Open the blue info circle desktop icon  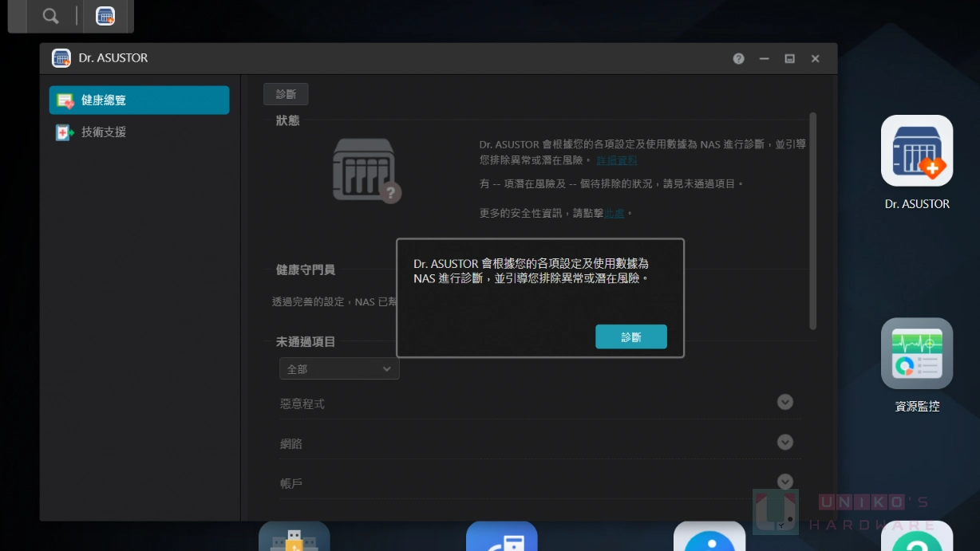709,536
